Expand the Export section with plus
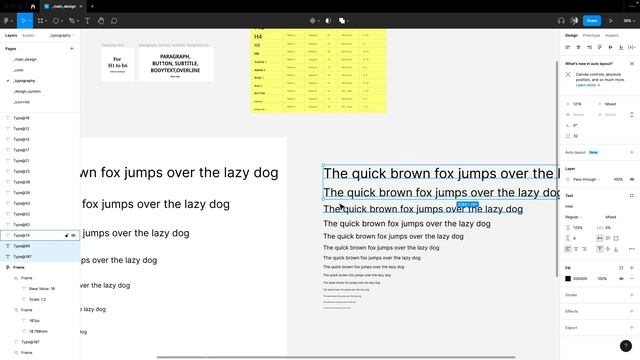The width and height of the screenshot is (640, 360). (632, 327)
